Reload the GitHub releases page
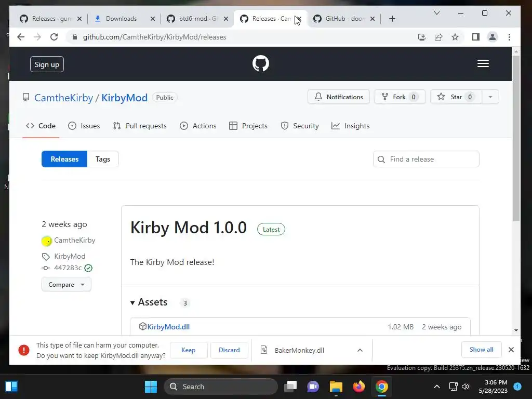532x399 pixels. point(54,37)
